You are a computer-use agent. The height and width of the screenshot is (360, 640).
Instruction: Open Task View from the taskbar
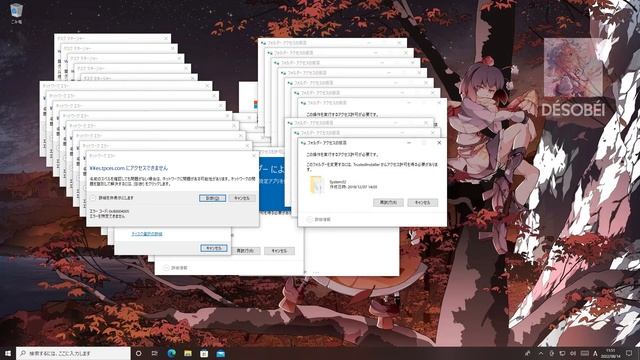(155, 353)
